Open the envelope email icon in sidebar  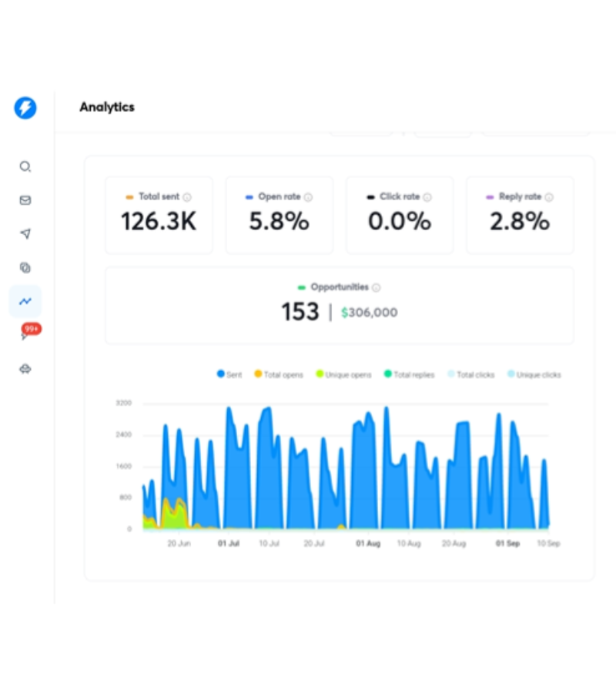25,200
